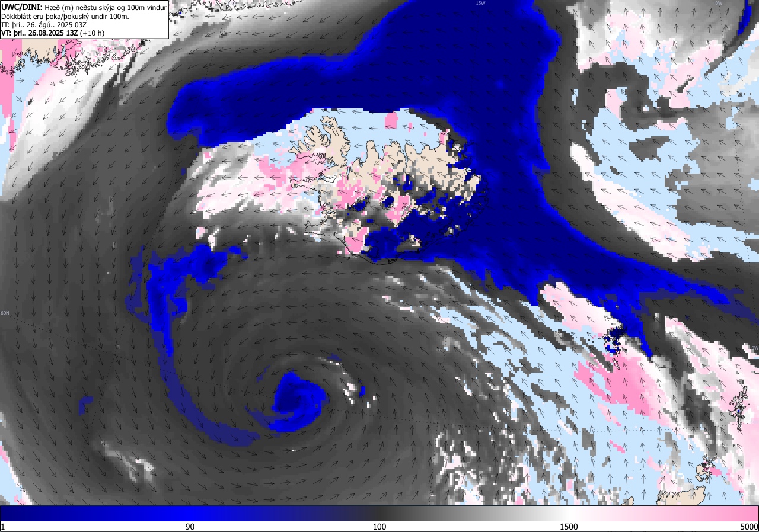Click the initial time line "IT: þri.. 26. ágú.. 2025 03Z"
Viewport: 759px width, 532px height.
(x=44, y=25)
